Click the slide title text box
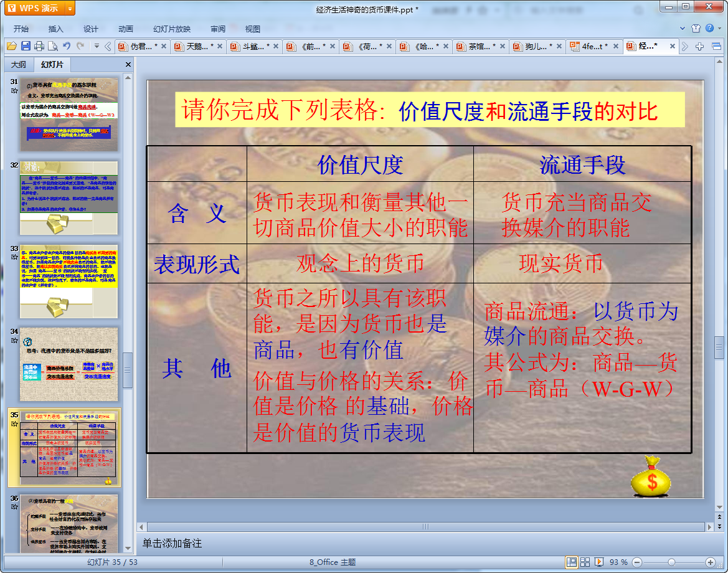The image size is (728, 573). click(x=430, y=110)
